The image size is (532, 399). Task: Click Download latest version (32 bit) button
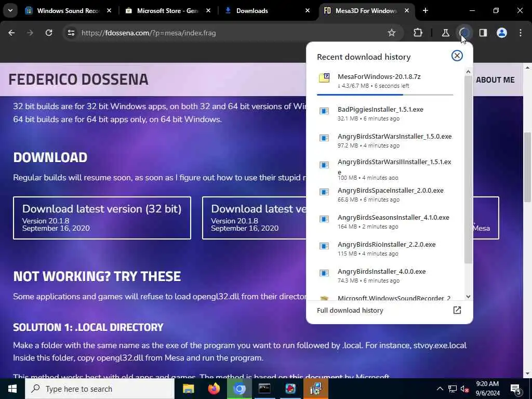(x=102, y=218)
